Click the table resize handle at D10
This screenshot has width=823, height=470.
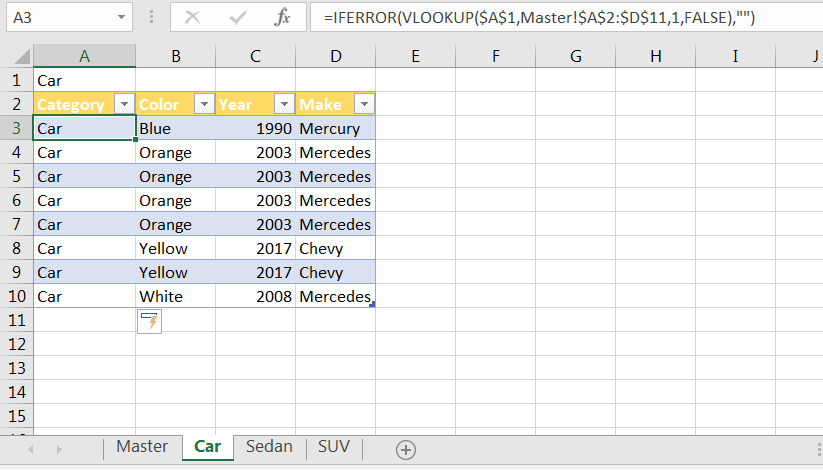[373, 305]
